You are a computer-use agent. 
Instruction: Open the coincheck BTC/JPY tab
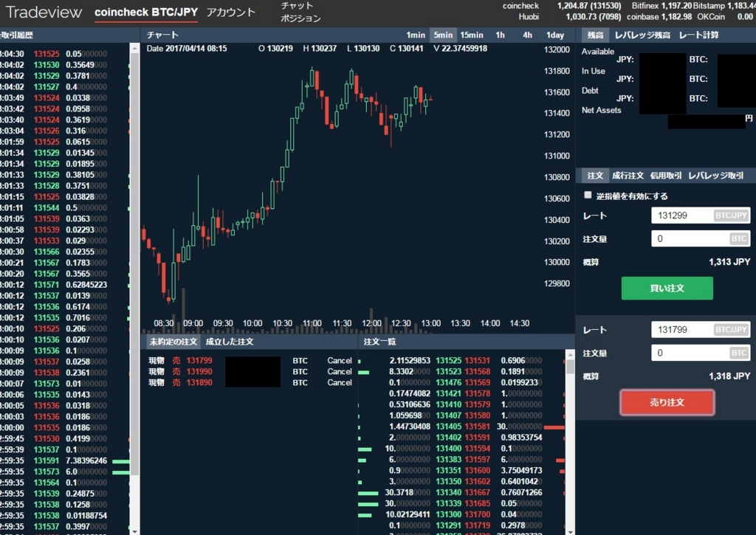click(146, 12)
